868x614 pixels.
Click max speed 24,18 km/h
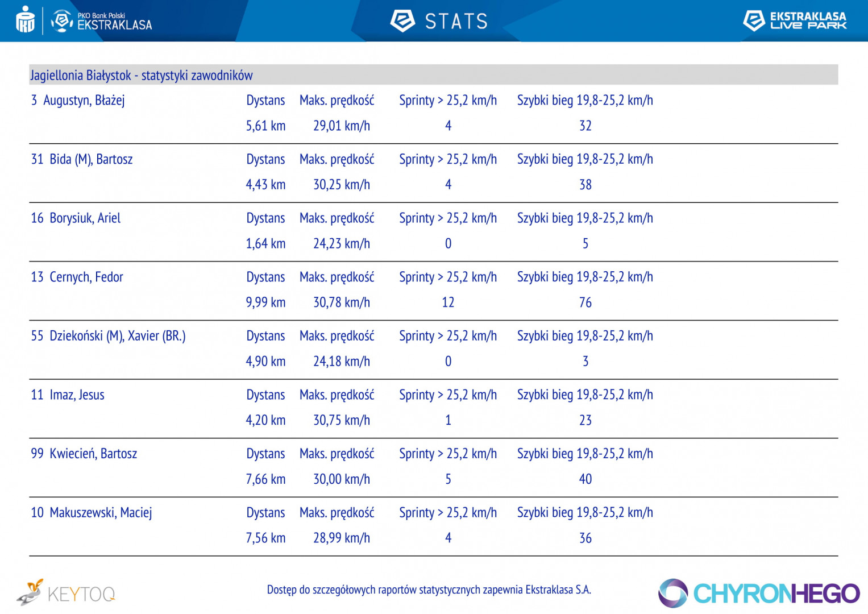click(342, 362)
